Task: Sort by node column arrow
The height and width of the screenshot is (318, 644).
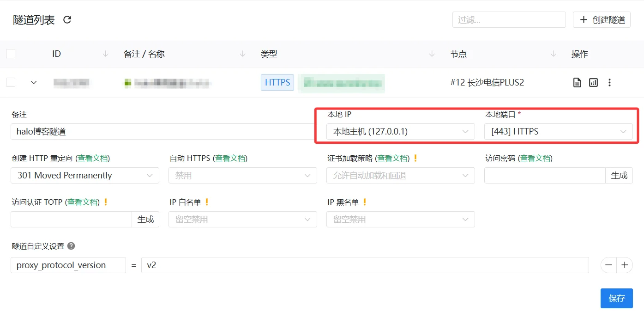Action: [553, 54]
